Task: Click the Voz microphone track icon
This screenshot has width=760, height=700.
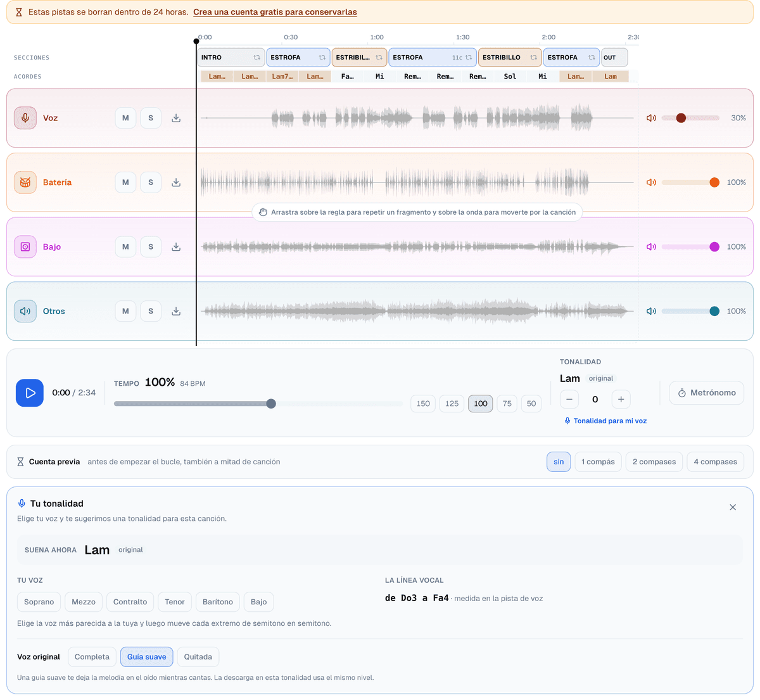Action: 25,118
